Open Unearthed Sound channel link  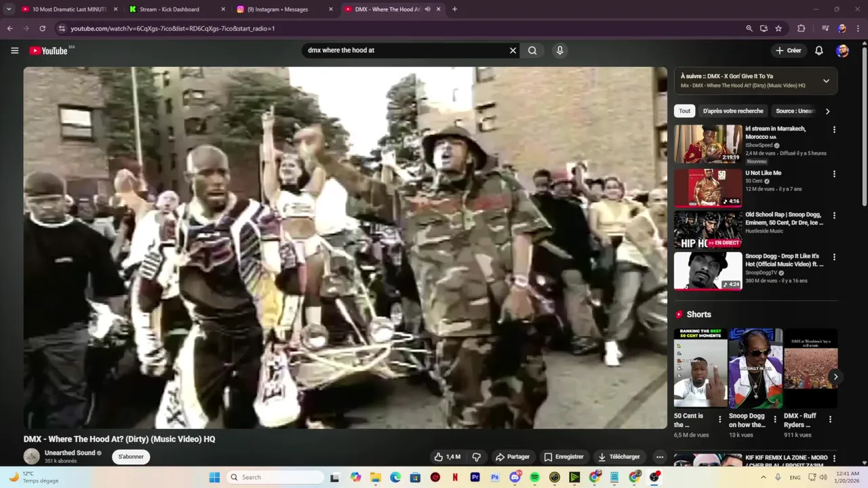(x=70, y=453)
